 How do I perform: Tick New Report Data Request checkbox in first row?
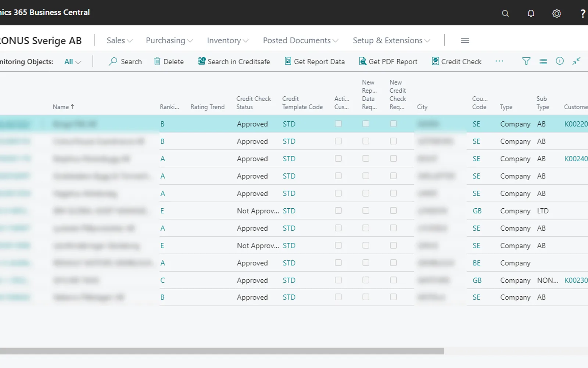pos(366,124)
